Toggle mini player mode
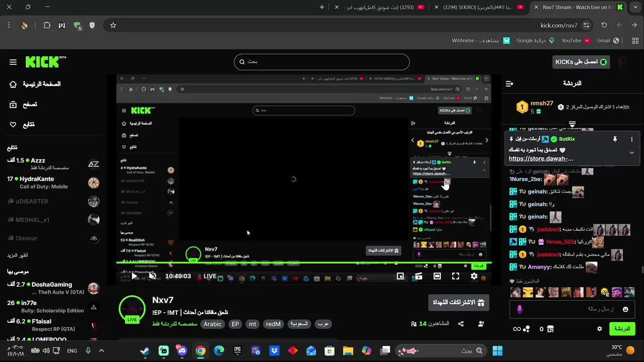This screenshot has height=362, width=644. pyautogui.click(x=400, y=276)
